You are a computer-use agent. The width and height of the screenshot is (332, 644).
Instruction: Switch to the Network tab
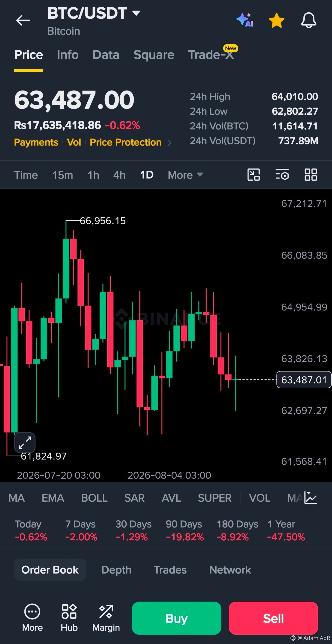pyautogui.click(x=230, y=570)
